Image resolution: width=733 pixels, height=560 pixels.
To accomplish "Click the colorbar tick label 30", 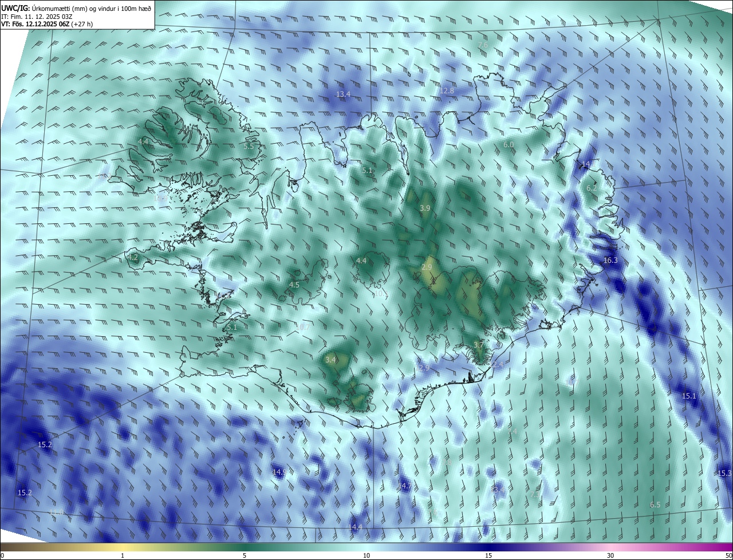I will (610, 556).
